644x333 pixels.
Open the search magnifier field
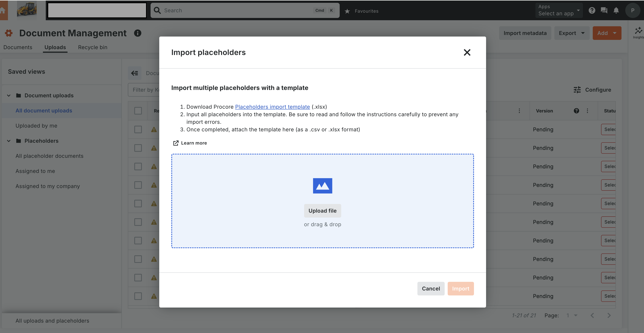pyautogui.click(x=157, y=10)
